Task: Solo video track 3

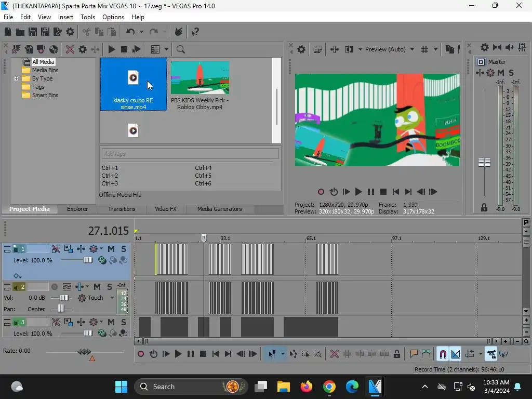Action: pos(124,322)
